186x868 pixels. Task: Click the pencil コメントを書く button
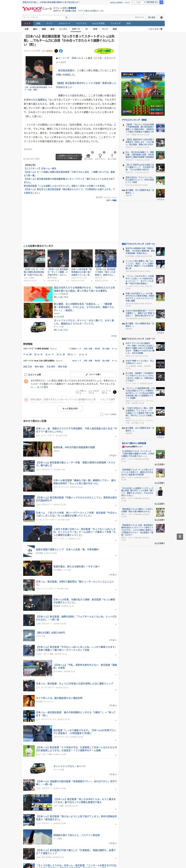click(x=93, y=374)
